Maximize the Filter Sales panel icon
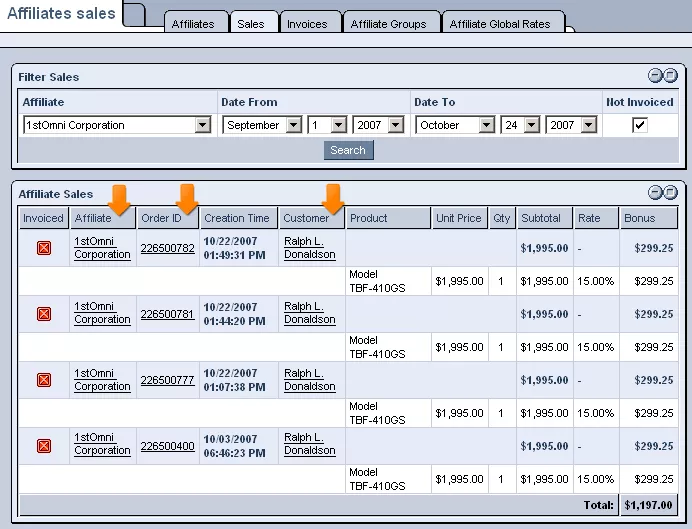 (670, 76)
